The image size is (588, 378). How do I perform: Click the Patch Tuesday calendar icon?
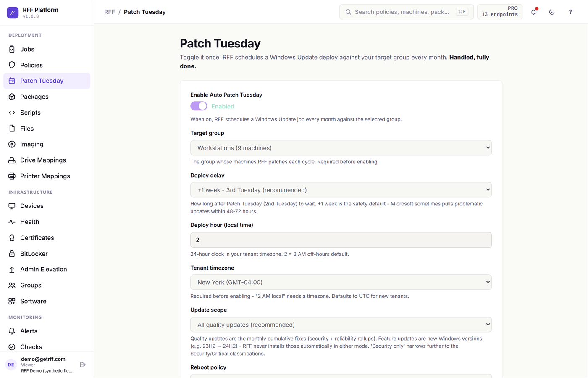pos(12,81)
